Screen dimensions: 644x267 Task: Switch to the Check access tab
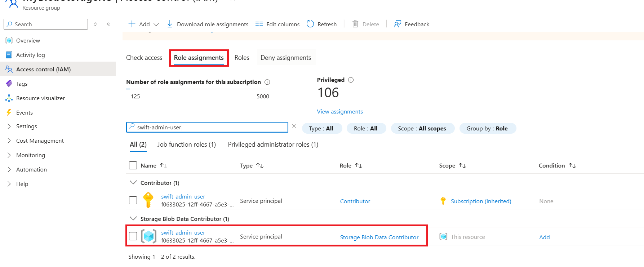pos(144,58)
